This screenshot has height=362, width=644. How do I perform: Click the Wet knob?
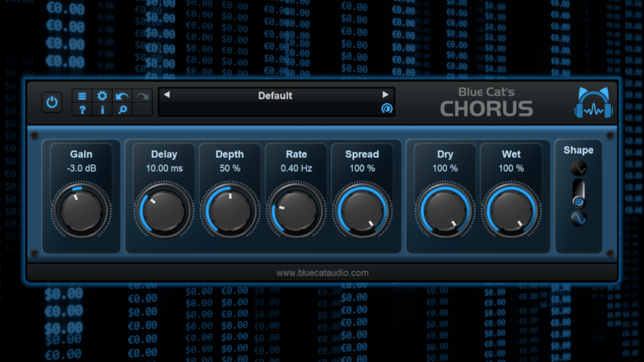(511, 211)
